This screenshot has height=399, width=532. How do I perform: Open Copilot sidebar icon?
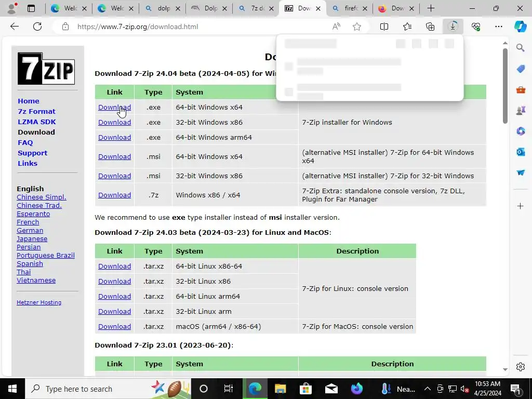click(520, 26)
